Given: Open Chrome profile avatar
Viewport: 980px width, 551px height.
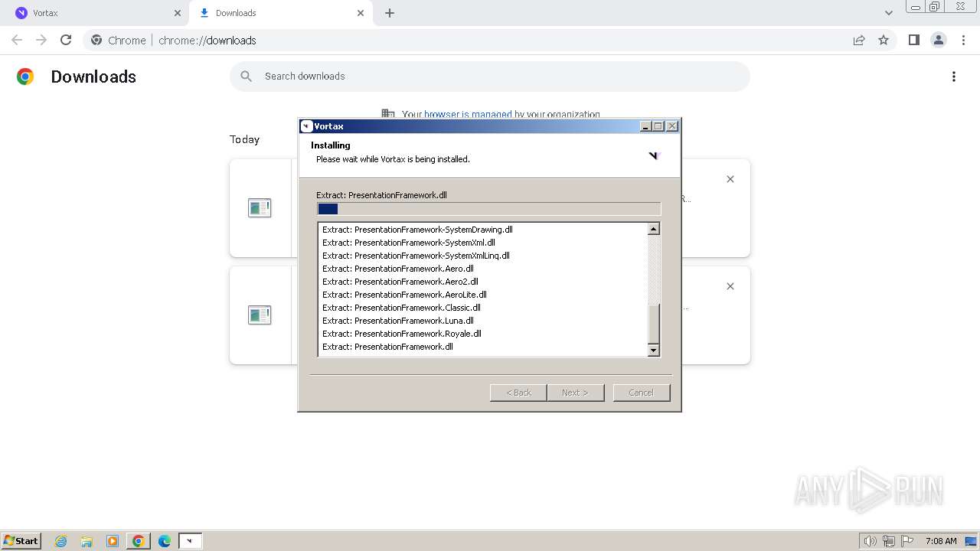Looking at the screenshot, I should pos(938,40).
